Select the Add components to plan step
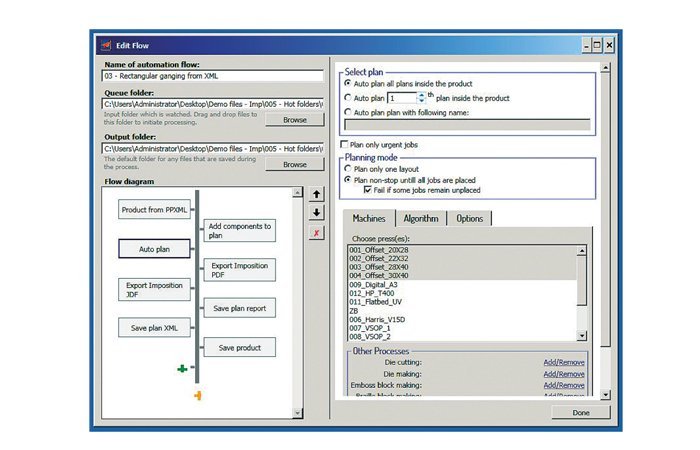Viewport: 700px width, 450px height. [240, 230]
